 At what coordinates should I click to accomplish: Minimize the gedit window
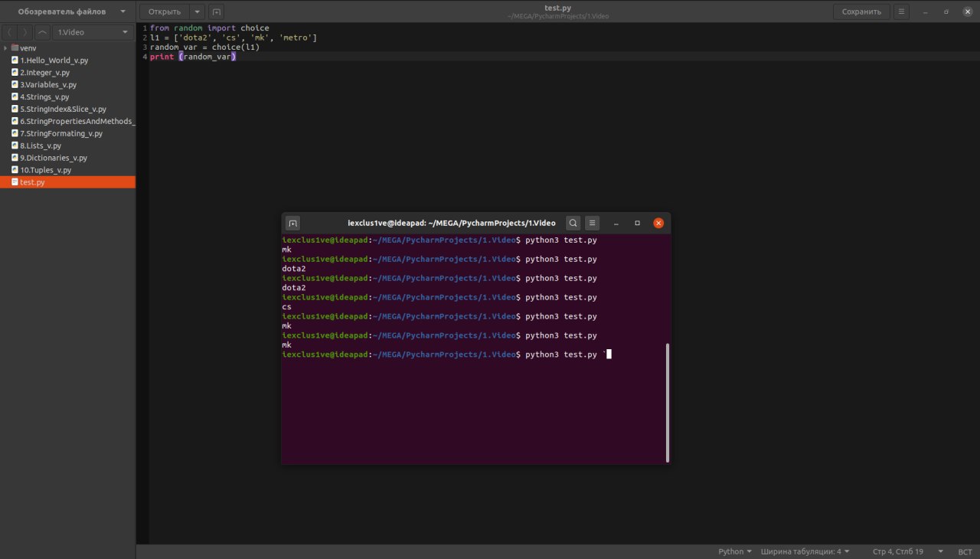tap(926, 11)
